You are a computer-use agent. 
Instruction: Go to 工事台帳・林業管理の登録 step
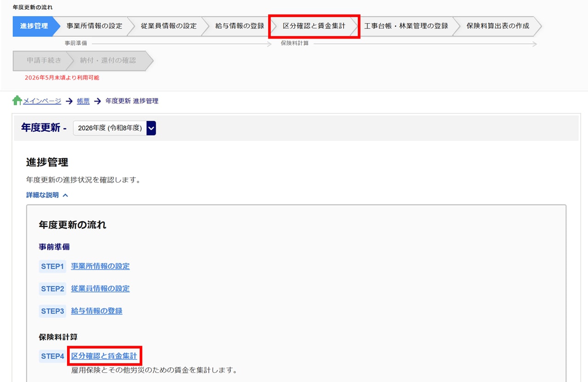pyautogui.click(x=406, y=26)
